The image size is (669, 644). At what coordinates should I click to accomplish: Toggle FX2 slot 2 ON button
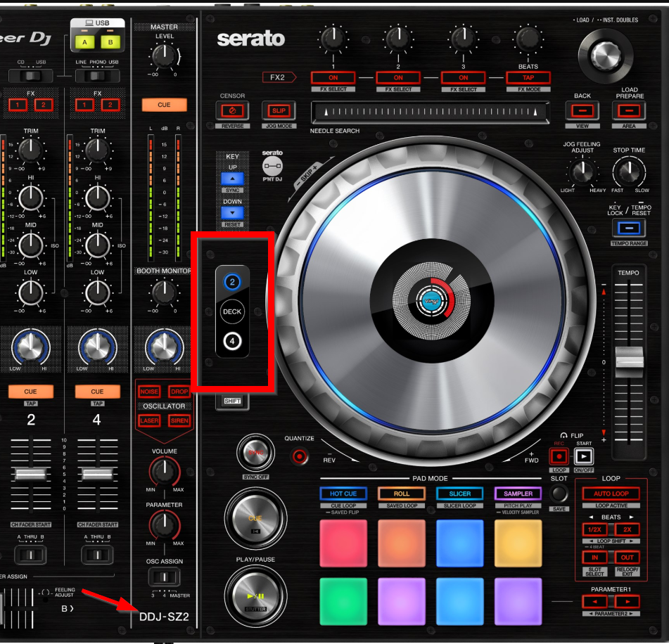(398, 77)
